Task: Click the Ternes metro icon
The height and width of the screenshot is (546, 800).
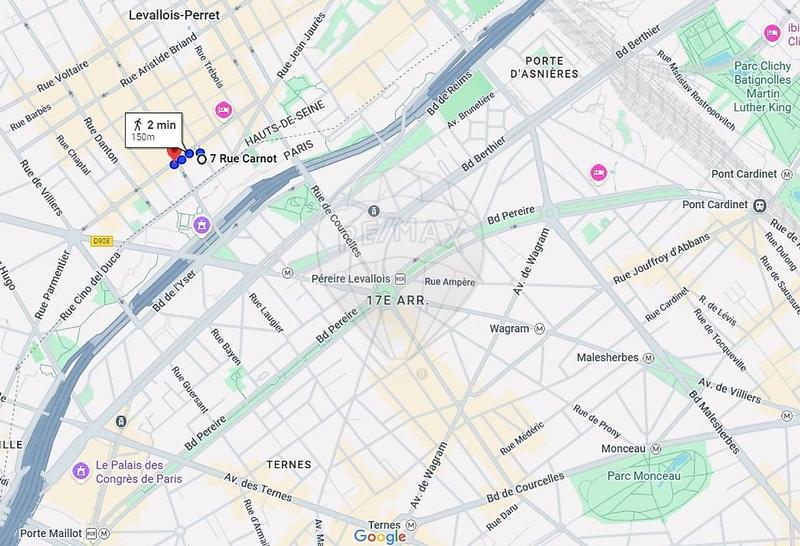Action: (411, 525)
